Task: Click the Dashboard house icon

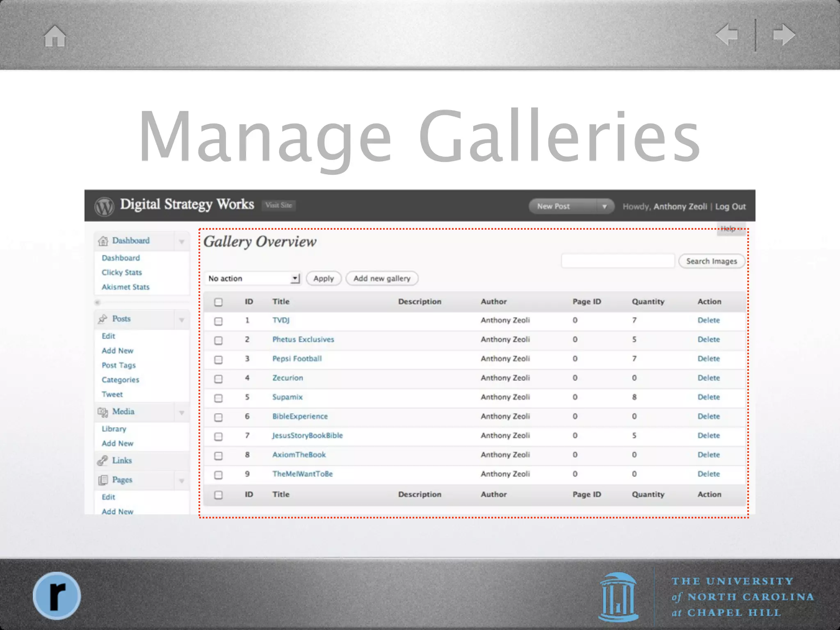Action: tap(103, 241)
